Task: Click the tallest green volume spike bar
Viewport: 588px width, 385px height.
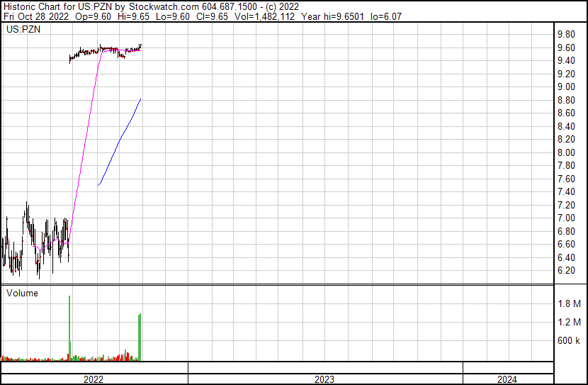Action: pyautogui.click(x=69, y=328)
